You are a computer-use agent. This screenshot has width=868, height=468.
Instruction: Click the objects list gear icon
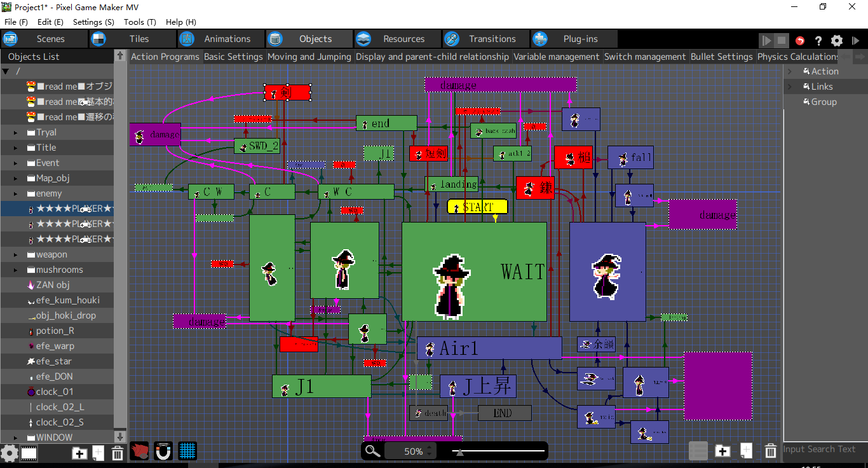coord(9,453)
